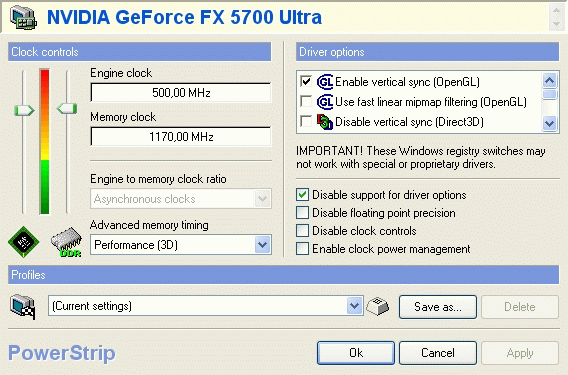
Task: Click the GPU chip icon below engine slider
Action: [24, 242]
